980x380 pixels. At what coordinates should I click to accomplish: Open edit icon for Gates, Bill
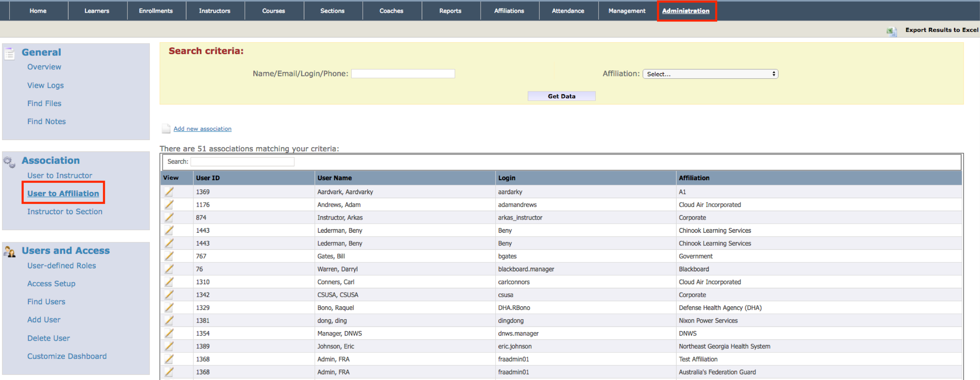pos(169,256)
